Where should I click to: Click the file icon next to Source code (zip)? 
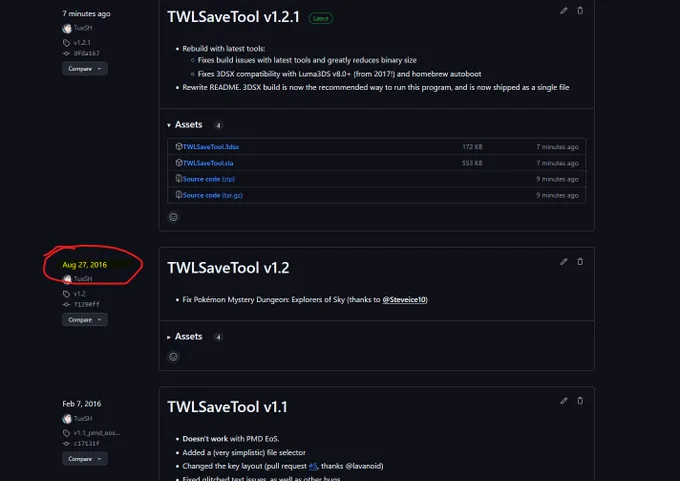point(178,178)
